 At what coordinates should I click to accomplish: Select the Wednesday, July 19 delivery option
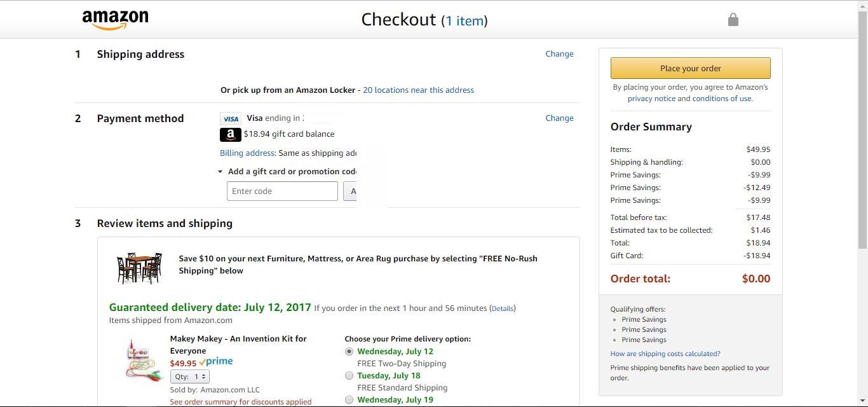[349, 400]
